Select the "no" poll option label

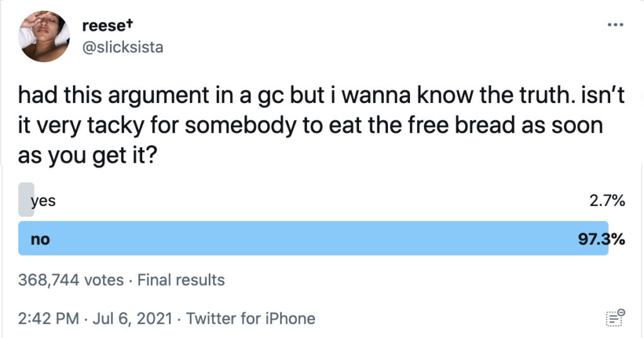click(x=40, y=239)
